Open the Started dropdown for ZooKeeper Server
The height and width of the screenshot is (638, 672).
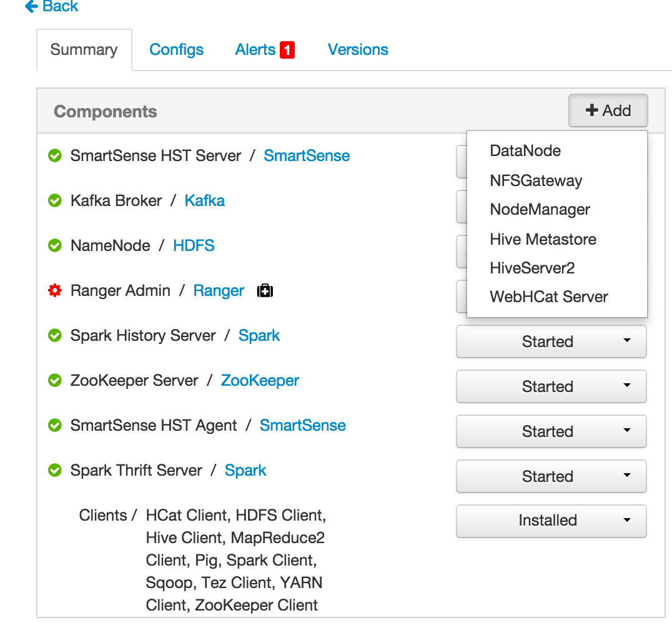click(551, 386)
